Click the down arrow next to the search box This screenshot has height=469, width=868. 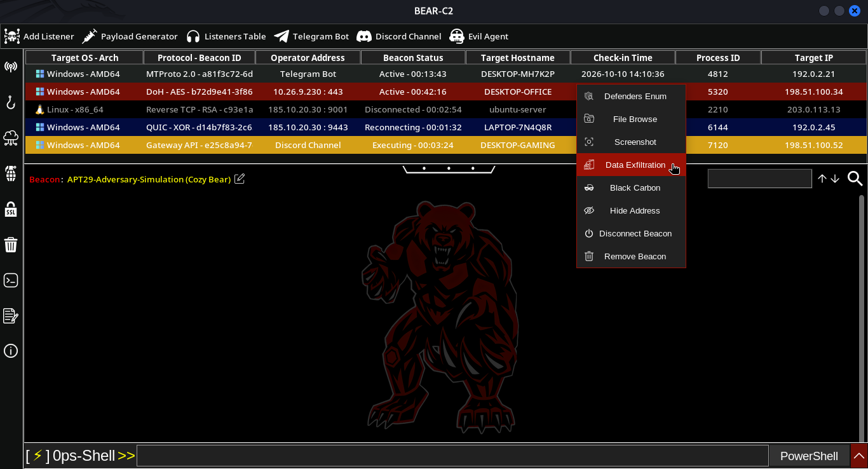click(x=835, y=179)
